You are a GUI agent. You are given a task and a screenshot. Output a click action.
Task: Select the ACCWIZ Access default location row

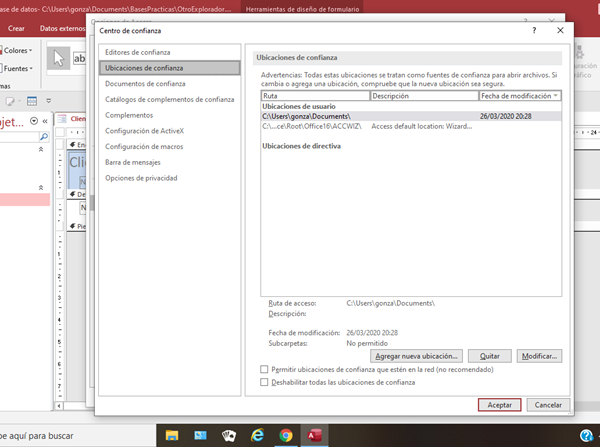pyautogui.click(x=411, y=126)
